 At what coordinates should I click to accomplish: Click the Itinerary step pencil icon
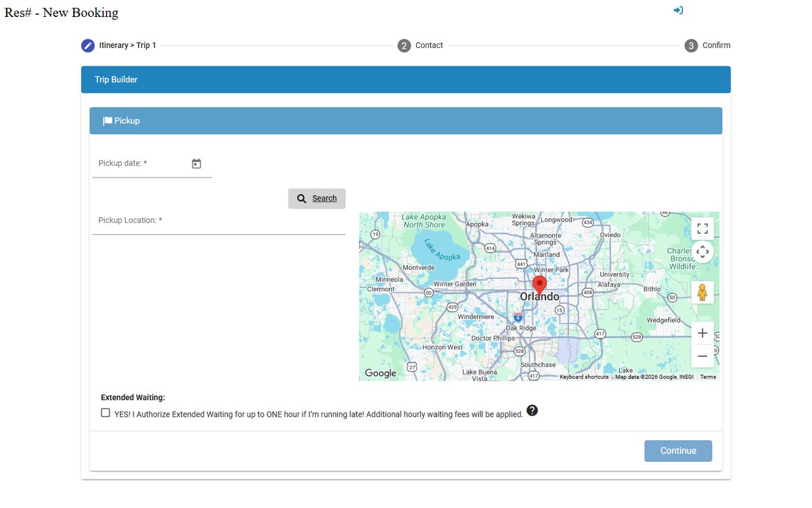point(88,45)
